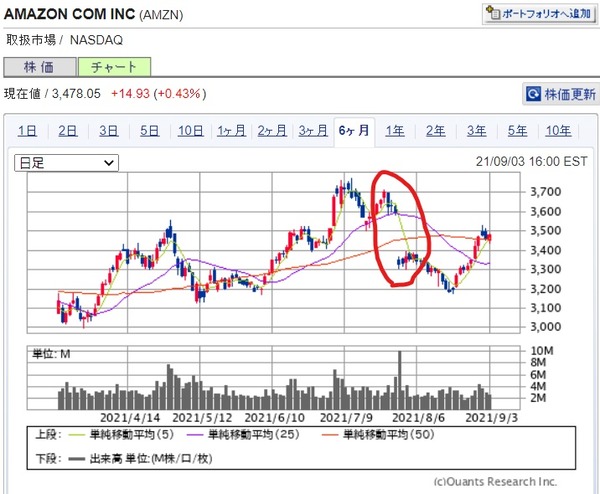Viewport: 600px width, 494px height.
Task: Open the 日足 interval dropdown
Action: pyautogui.click(x=67, y=163)
